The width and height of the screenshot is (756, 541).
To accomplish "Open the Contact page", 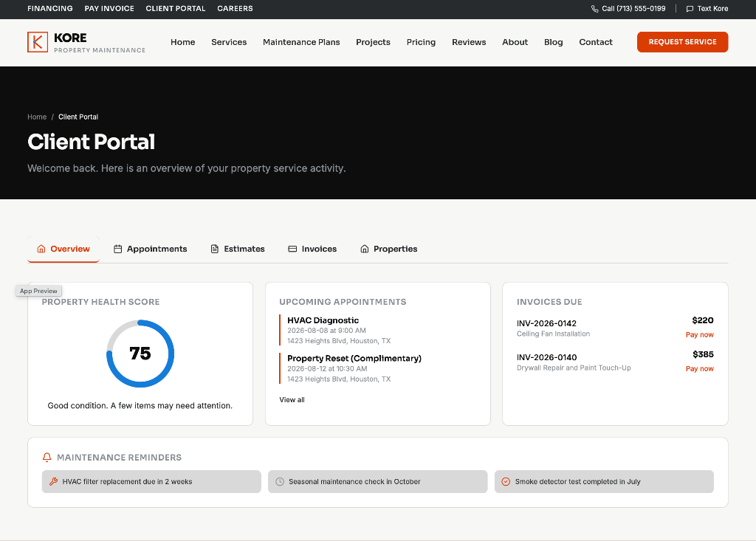I will [x=596, y=42].
